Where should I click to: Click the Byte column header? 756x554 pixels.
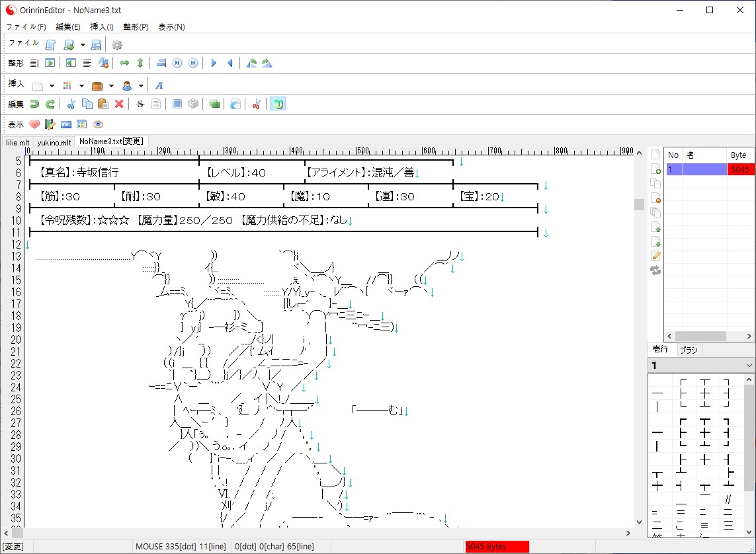coord(738,155)
